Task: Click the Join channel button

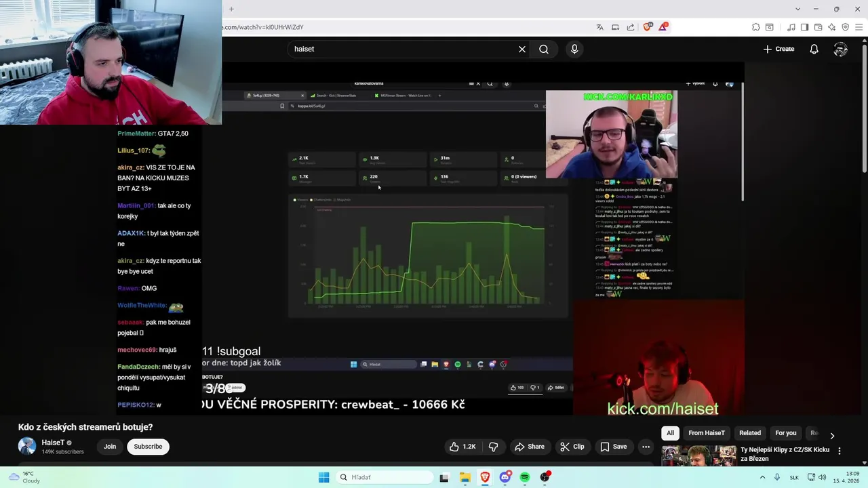Action: [x=110, y=447]
